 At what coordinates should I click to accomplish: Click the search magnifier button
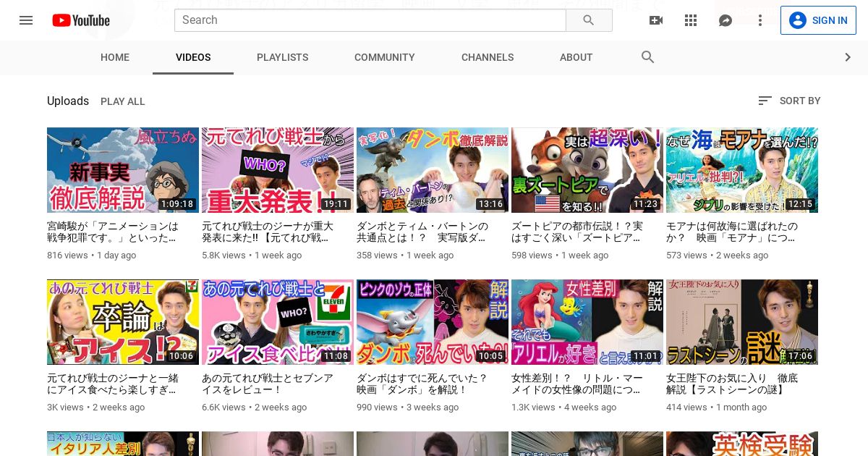pyautogui.click(x=589, y=20)
